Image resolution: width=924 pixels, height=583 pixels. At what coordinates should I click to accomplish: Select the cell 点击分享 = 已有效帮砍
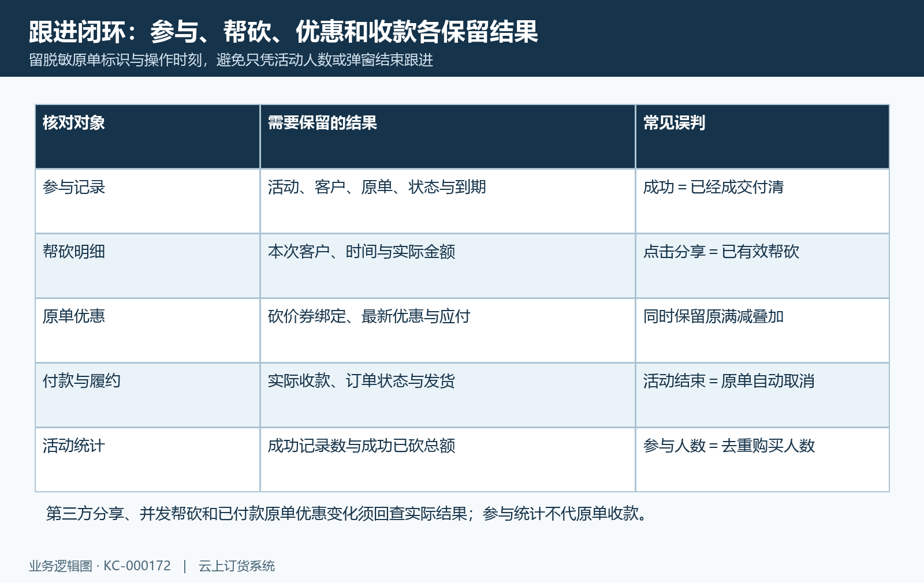762,266
